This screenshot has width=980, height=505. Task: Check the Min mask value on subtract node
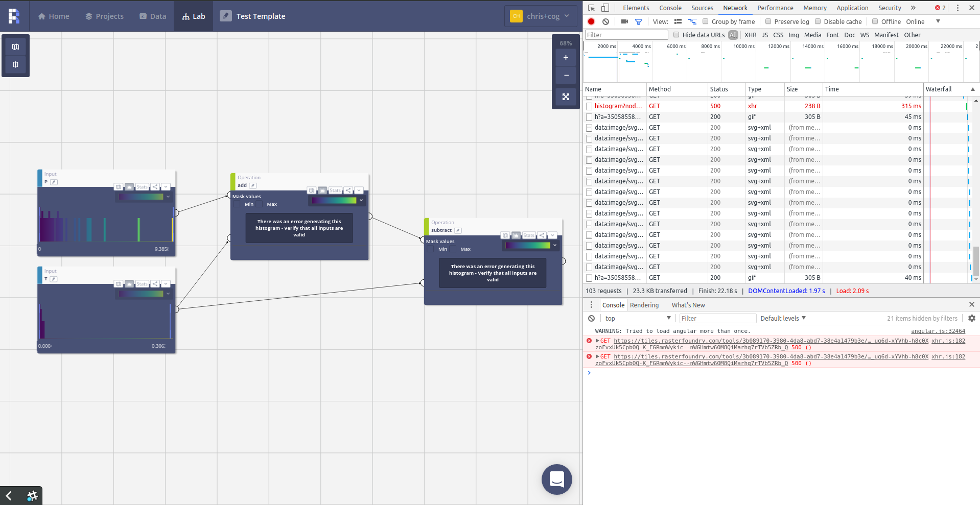click(430, 249)
